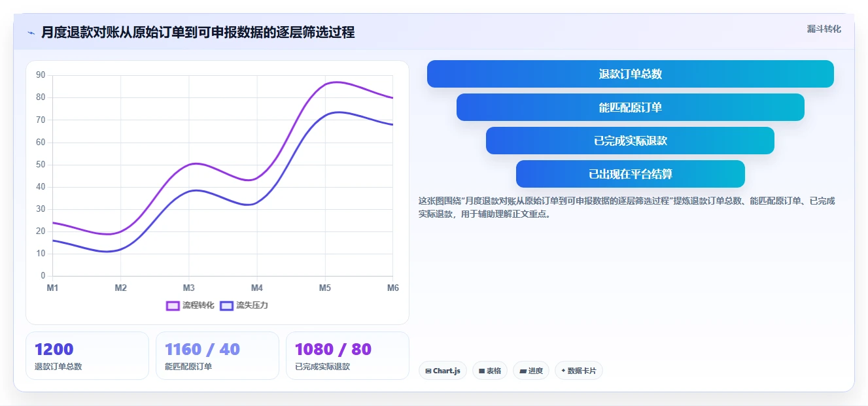The image size is (868, 406).
Task: Click the 进度 tag icon
Action: [x=523, y=371]
